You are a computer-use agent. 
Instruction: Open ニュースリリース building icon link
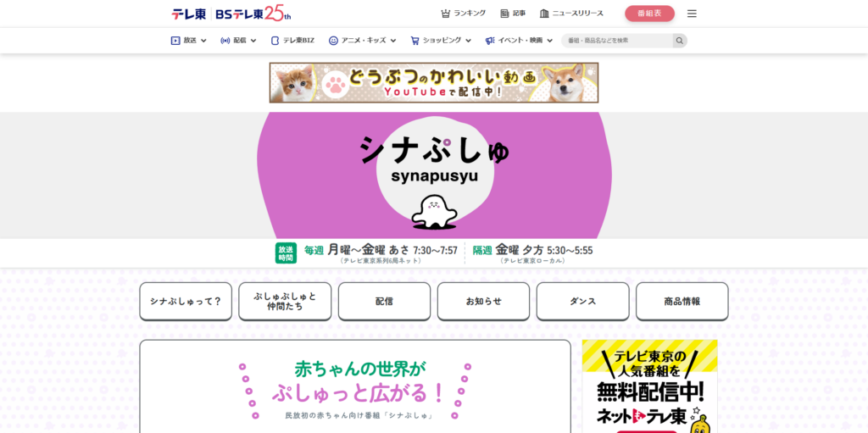click(571, 14)
